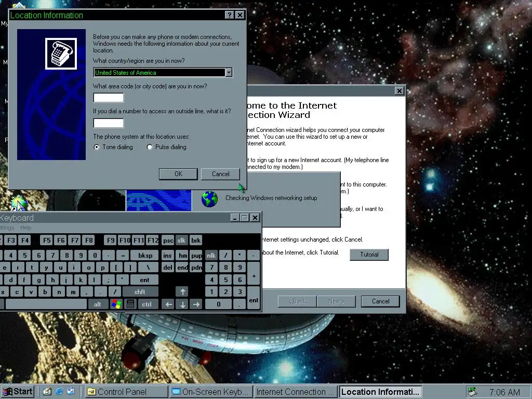This screenshot has height=399, width=532.
Task: Click the system tray icon left of clock
Action: coord(472,392)
